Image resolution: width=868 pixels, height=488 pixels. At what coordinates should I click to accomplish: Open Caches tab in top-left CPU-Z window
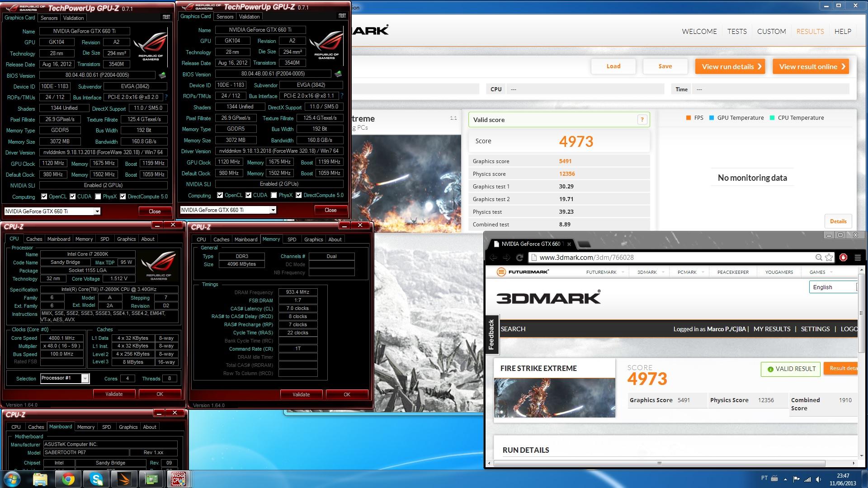[34, 239]
